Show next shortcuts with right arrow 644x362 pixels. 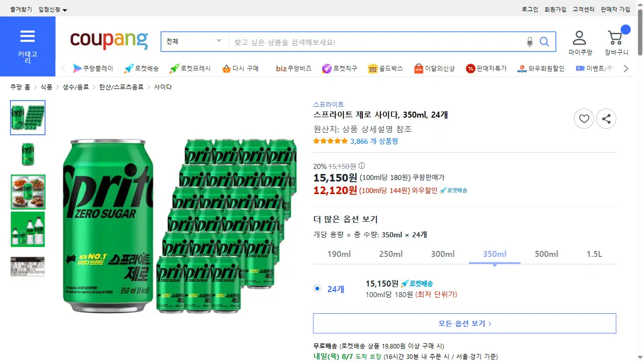click(x=626, y=68)
